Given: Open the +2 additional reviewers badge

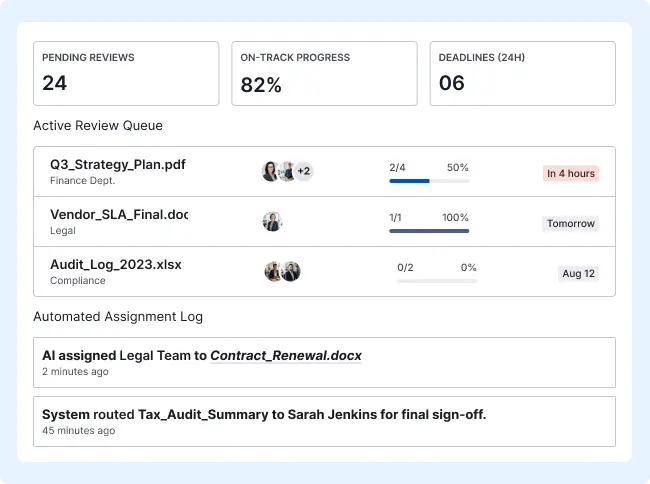Looking at the screenshot, I should [x=303, y=171].
